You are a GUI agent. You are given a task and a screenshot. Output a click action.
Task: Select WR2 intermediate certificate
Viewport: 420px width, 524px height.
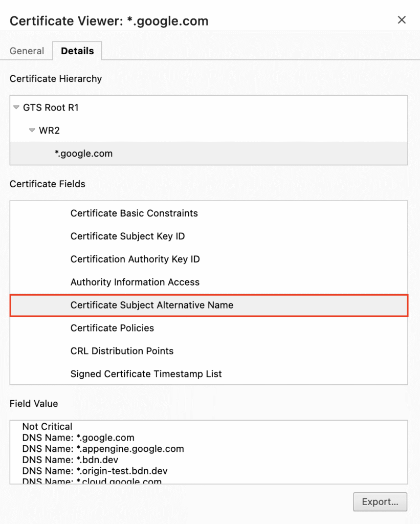[50, 130]
